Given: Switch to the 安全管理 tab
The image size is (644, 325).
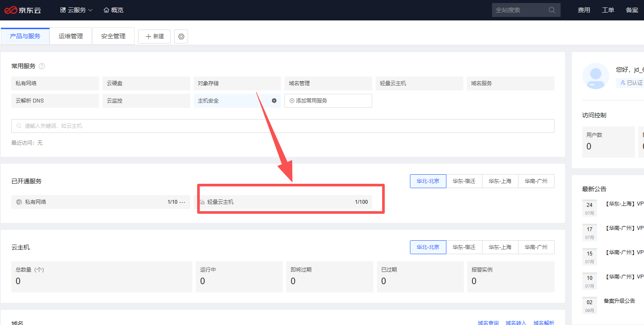Looking at the screenshot, I should (113, 36).
